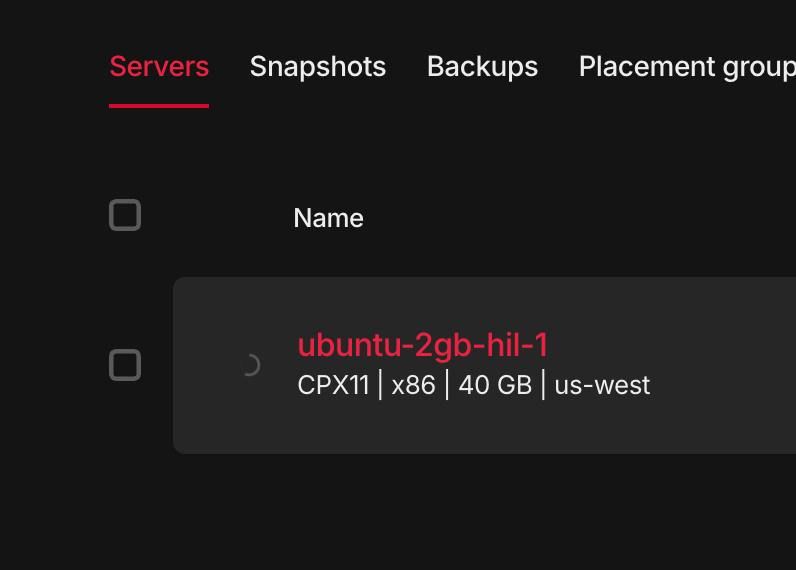
Task: Sort by the Name column header
Action: (328, 218)
